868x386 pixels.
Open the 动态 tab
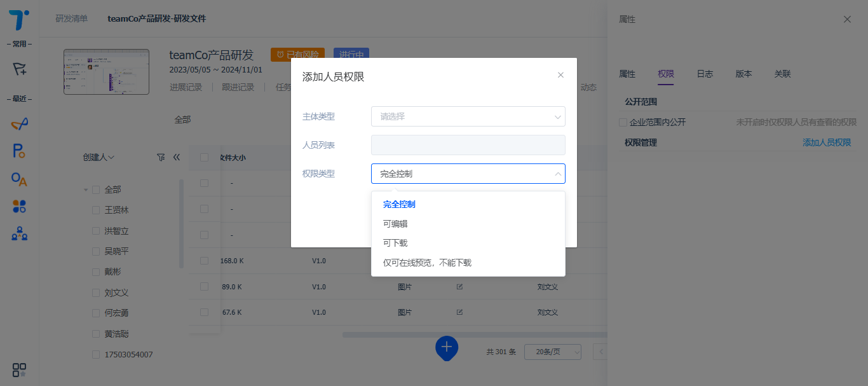click(x=588, y=87)
